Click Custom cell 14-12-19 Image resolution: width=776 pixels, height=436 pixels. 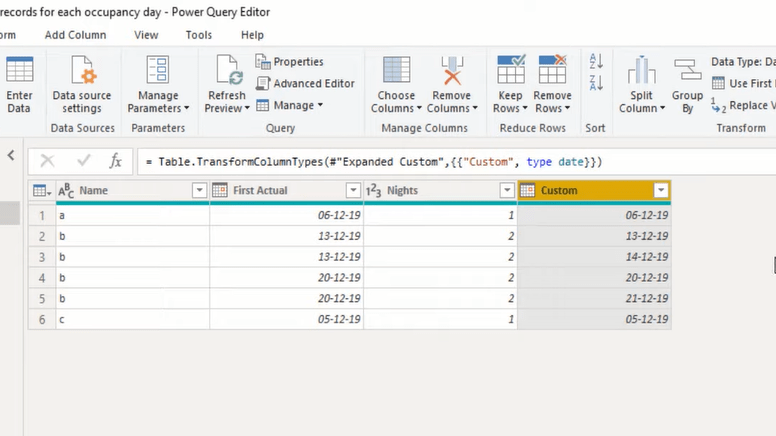[x=594, y=257]
